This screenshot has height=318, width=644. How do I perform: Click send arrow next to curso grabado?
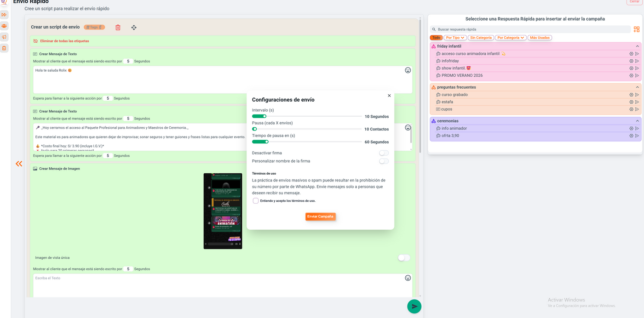tap(637, 95)
